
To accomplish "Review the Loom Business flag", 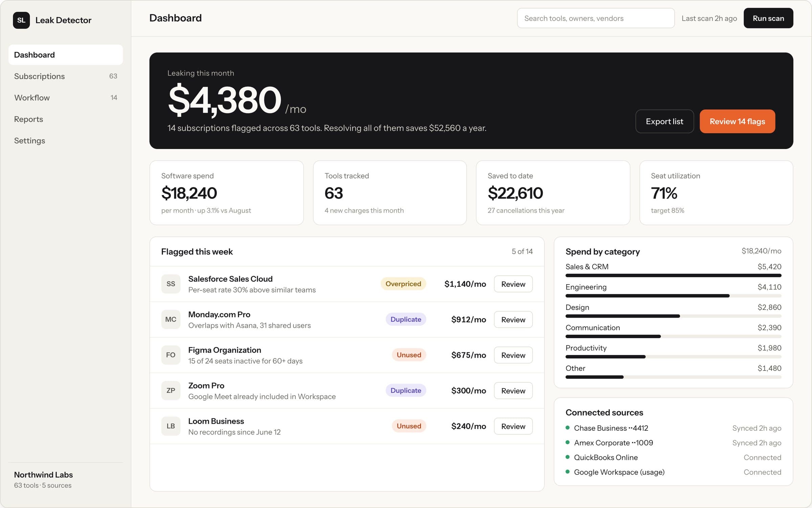I will coord(513,426).
